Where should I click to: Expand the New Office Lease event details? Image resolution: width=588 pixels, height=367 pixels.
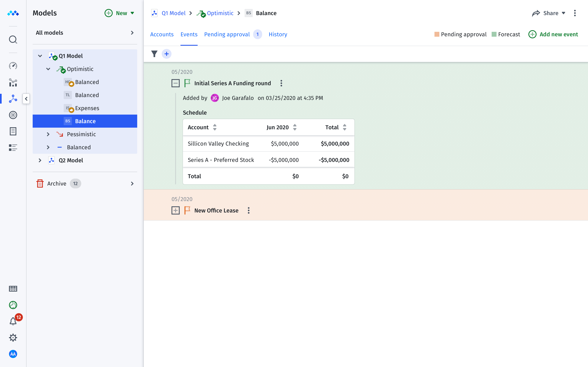(x=175, y=210)
